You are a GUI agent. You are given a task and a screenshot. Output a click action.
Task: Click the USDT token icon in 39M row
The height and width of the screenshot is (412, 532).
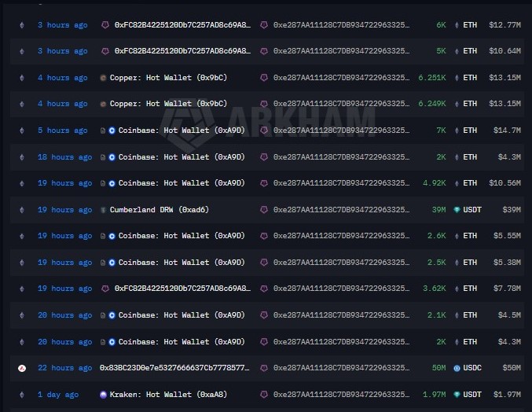tap(457, 210)
